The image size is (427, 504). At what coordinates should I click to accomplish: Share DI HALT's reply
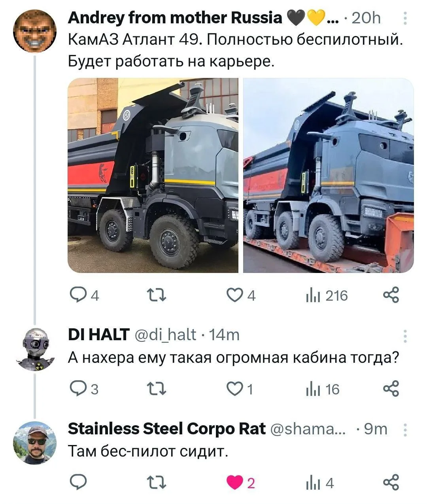[391, 389]
